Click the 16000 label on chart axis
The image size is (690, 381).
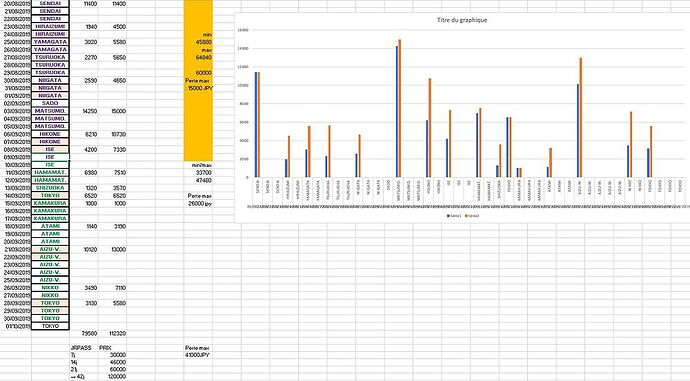(243, 30)
